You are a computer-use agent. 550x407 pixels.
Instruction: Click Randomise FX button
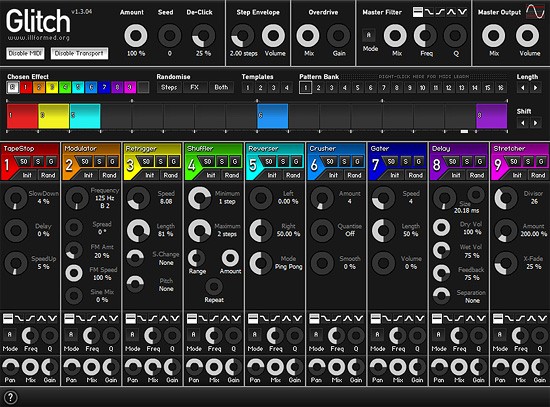[x=195, y=87]
